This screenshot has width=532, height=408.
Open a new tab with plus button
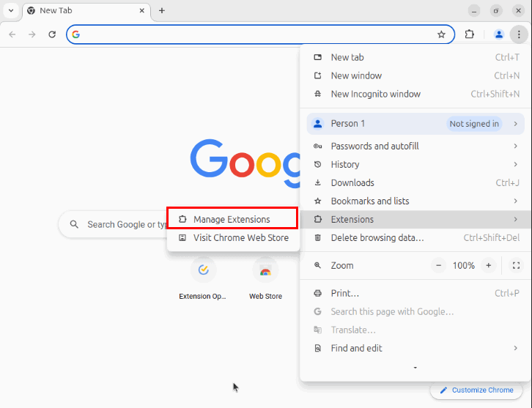coord(162,10)
